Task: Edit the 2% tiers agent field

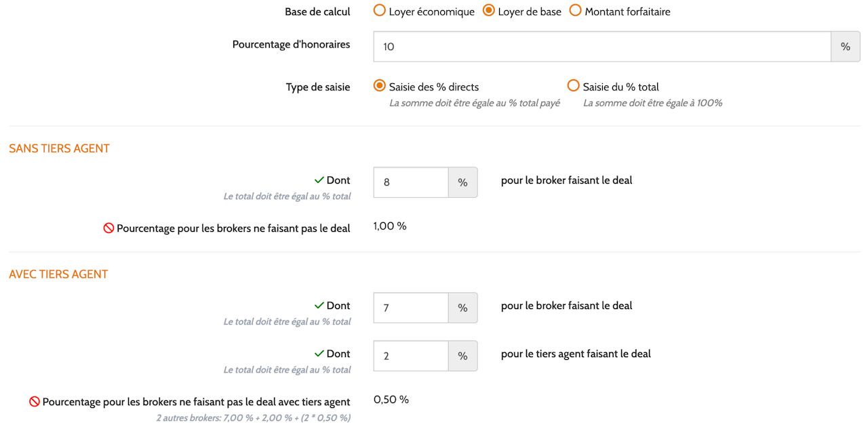Action: [411, 356]
